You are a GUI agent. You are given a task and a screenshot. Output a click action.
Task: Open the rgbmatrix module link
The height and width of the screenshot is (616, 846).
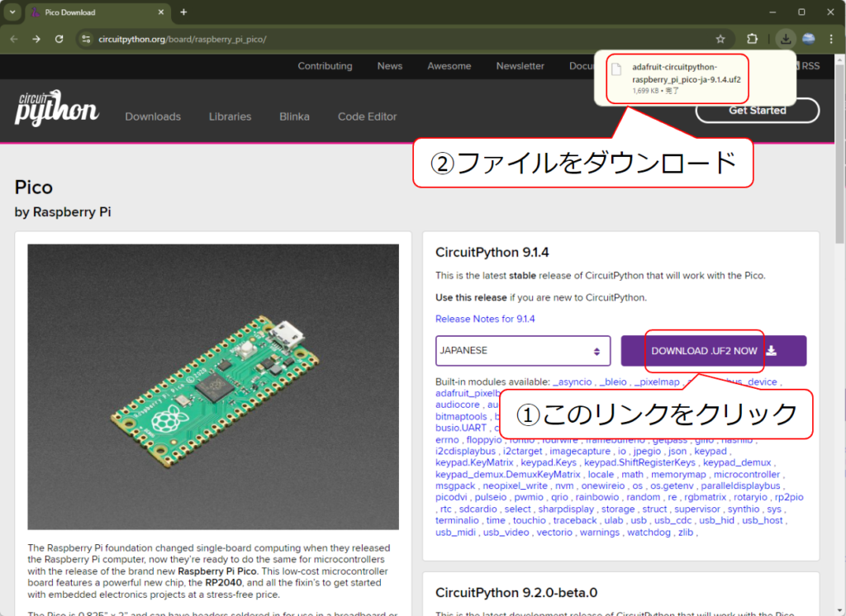click(x=706, y=497)
